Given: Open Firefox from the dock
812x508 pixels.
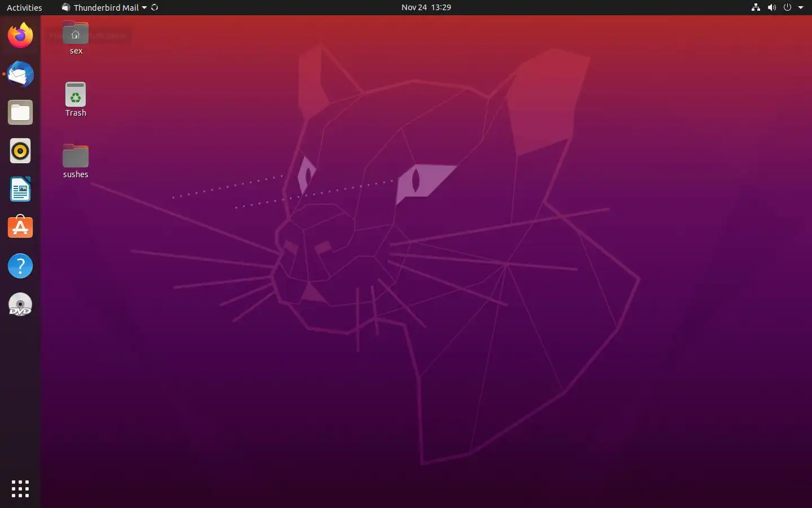Looking at the screenshot, I should point(20,36).
